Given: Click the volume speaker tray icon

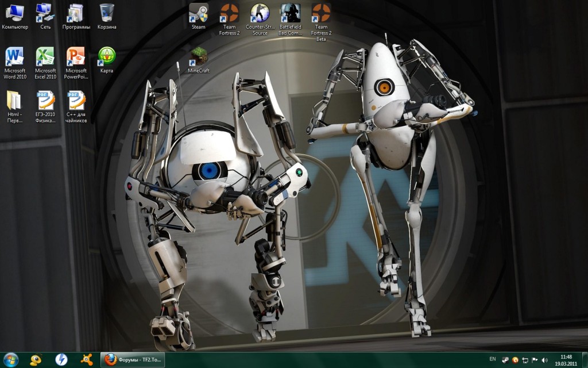Looking at the screenshot, I should coord(544,360).
